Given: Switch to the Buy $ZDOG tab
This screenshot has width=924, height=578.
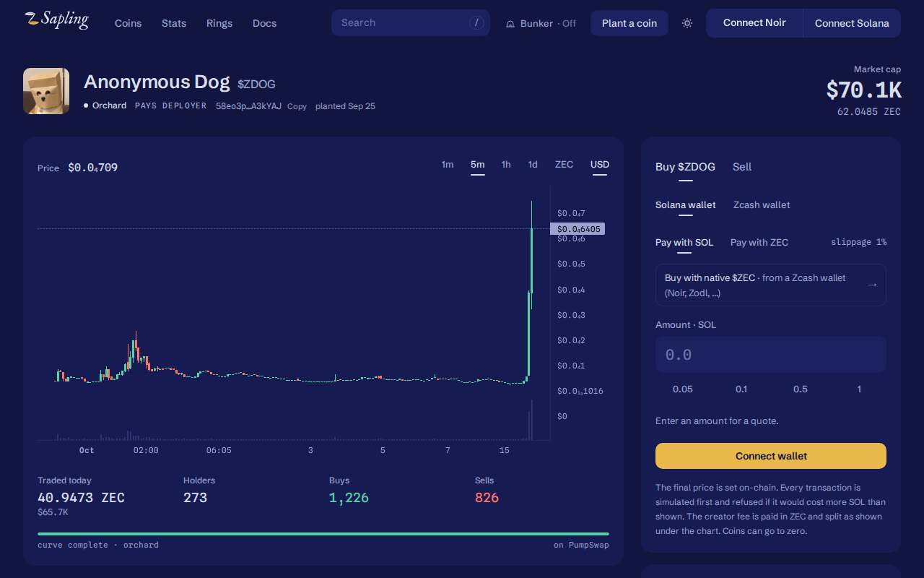Looking at the screenshot, I should coord(685,167).
